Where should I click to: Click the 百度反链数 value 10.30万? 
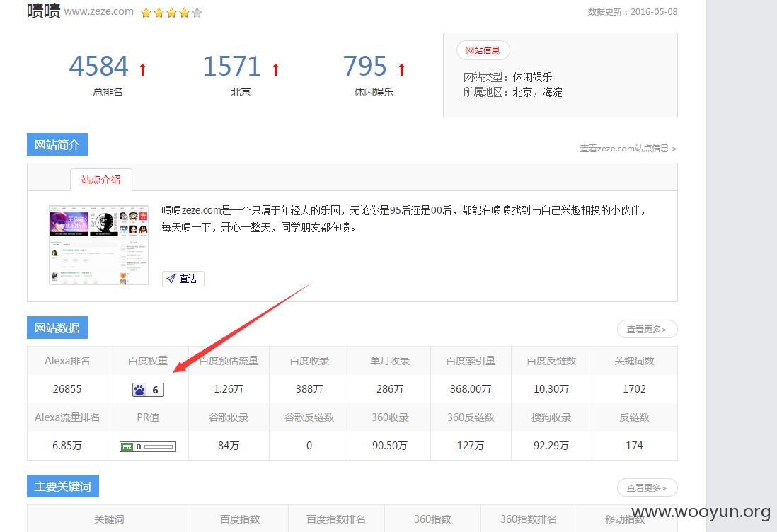(x=551, y=389)
